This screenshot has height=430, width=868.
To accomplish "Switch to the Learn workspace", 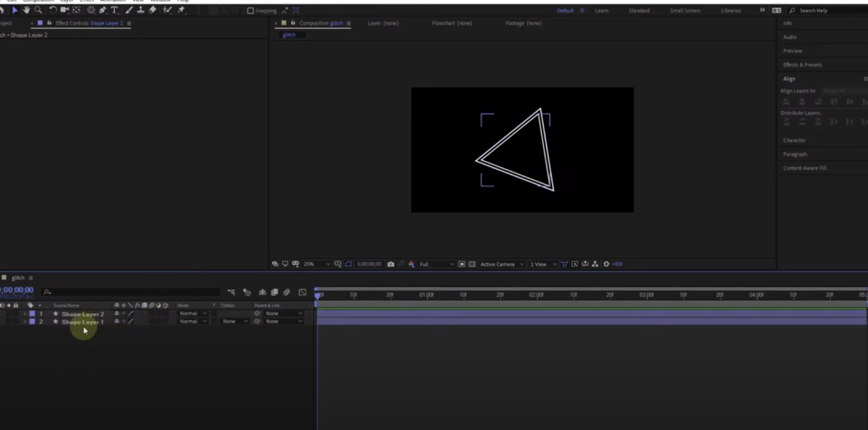I will [x=601, y=11].
